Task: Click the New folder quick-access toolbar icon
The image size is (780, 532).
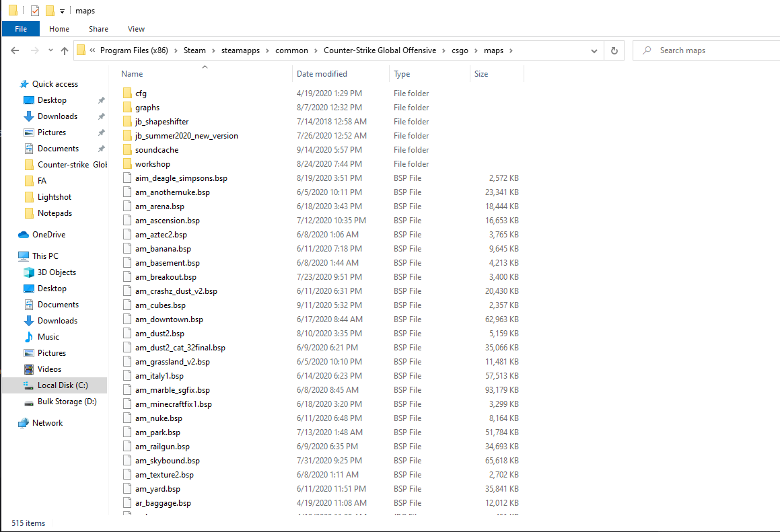Action: click(50, 11)
